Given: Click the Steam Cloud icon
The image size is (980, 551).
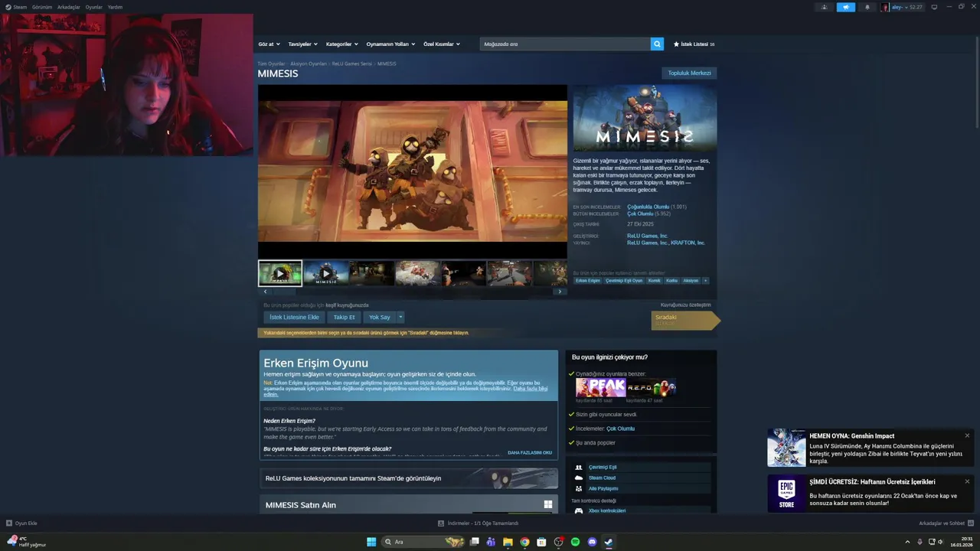Looking at the screenshot, I should (579, 478).
